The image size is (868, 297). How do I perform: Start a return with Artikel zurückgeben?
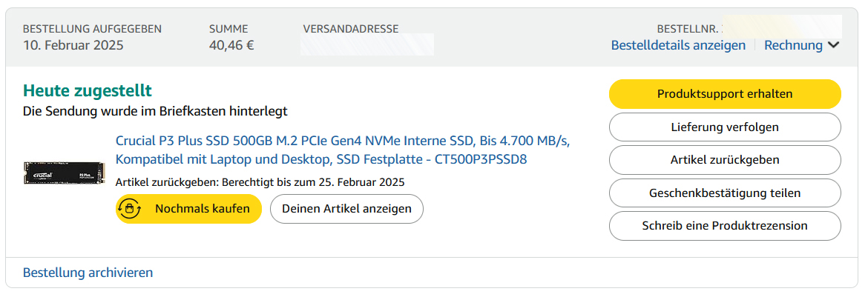pyautogui.click(x=725, y=160)
